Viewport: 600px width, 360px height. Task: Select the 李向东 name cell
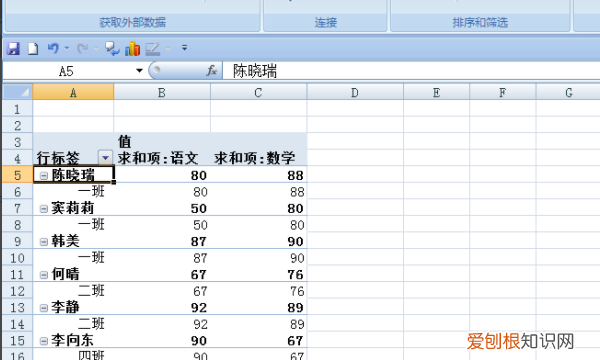[73, 340]
